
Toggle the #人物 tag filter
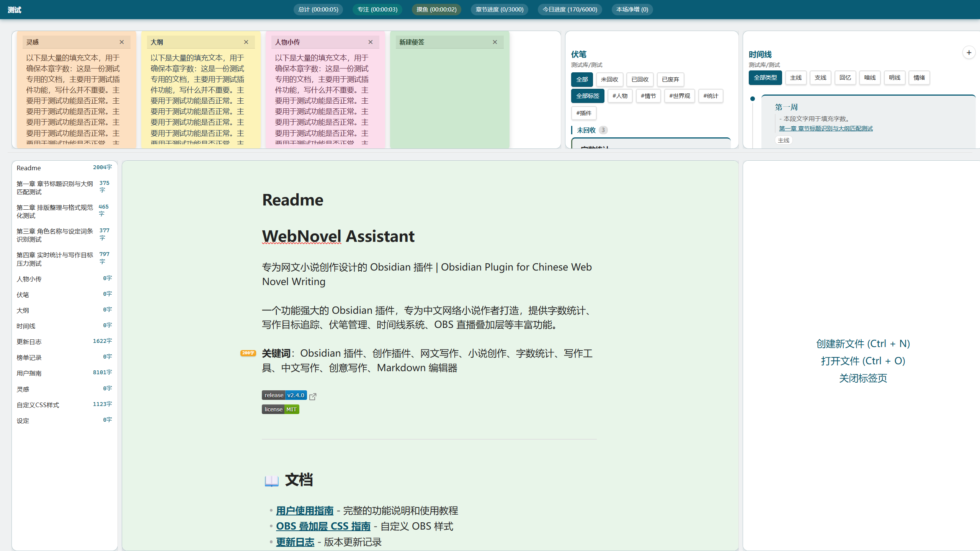click(620, 96)
